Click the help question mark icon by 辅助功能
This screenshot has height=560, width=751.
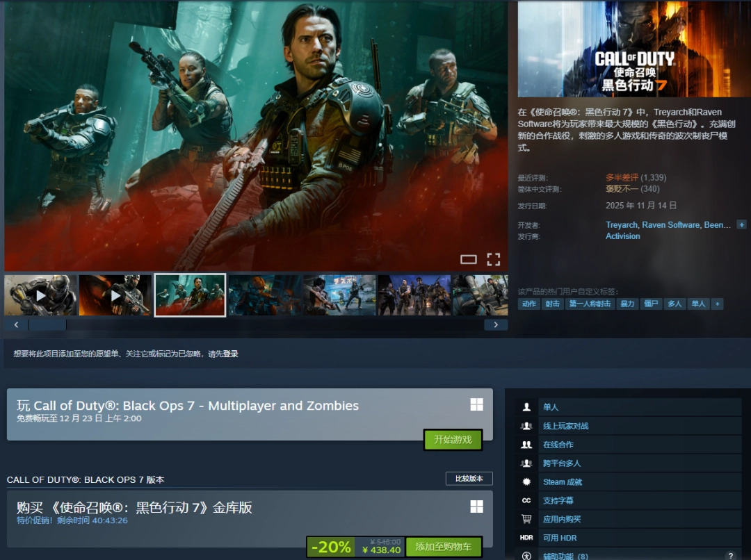click(730, 556)
